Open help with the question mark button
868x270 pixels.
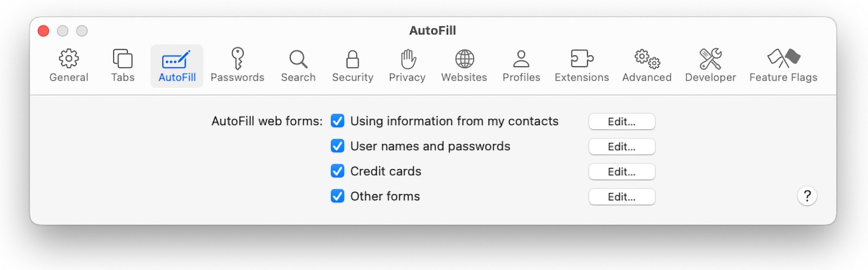pyautogui.click(x=807, y=196)
